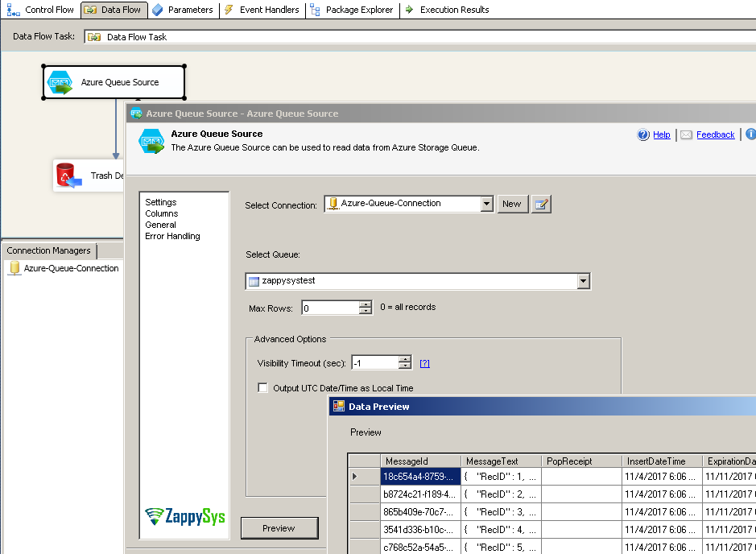The width and height of the screenshot is (756, 554).
Task: Click the Preview button
Action: click(279, 528)
